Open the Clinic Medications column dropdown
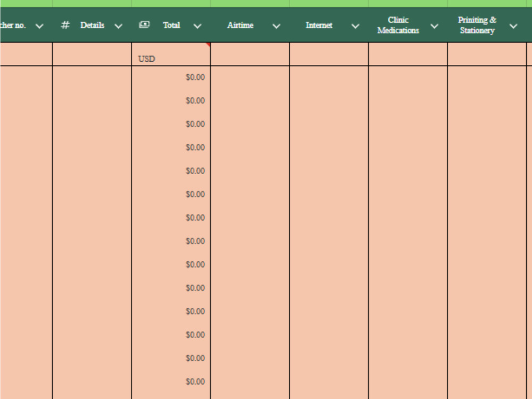532x399 pixels. (x=434, y=26)
